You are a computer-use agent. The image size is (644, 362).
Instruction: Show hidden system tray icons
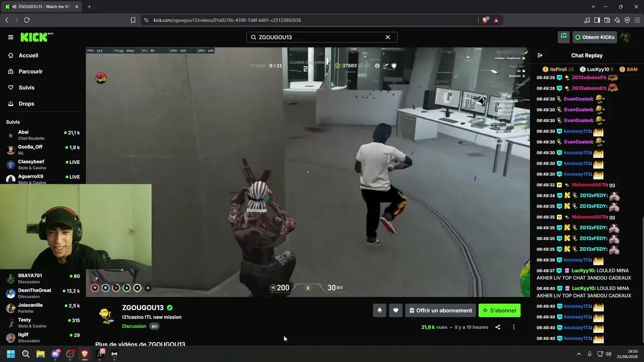click(579, 354)
